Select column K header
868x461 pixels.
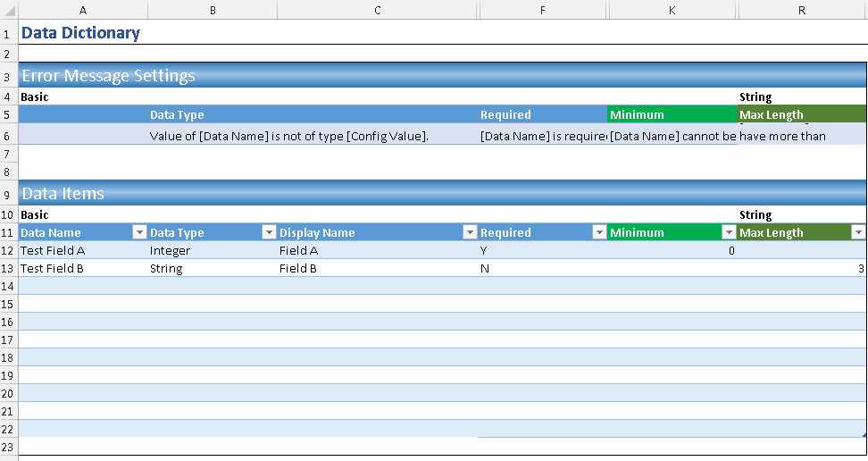pos(672,10)
